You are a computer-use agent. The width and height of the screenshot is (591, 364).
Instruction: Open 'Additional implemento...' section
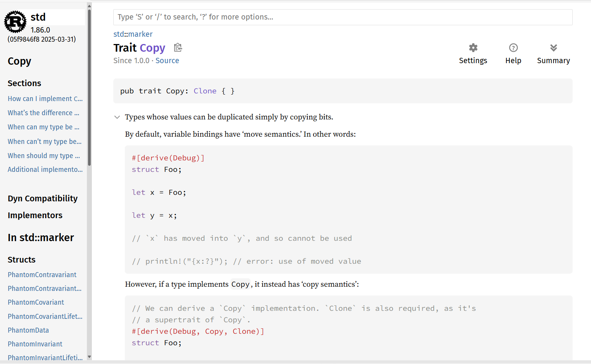point(45,170)
